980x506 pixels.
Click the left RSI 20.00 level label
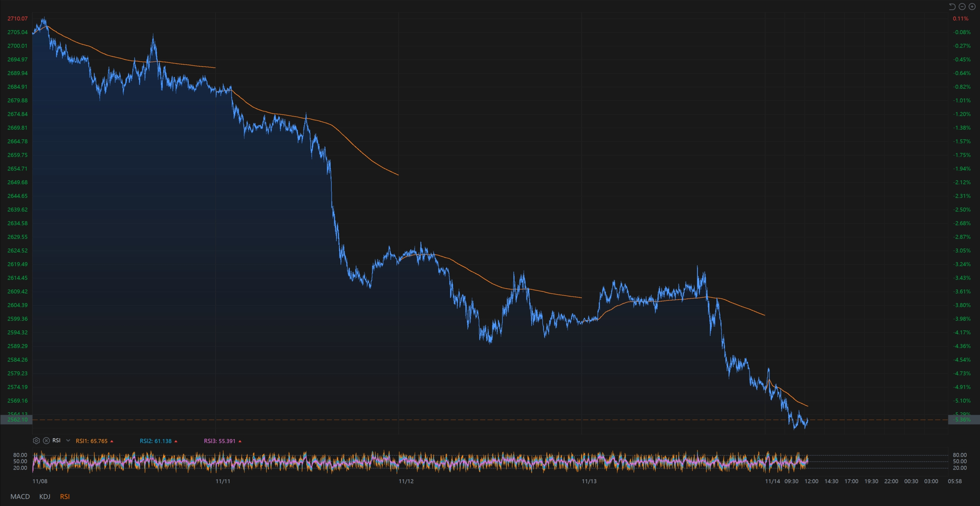click(20, 468)
